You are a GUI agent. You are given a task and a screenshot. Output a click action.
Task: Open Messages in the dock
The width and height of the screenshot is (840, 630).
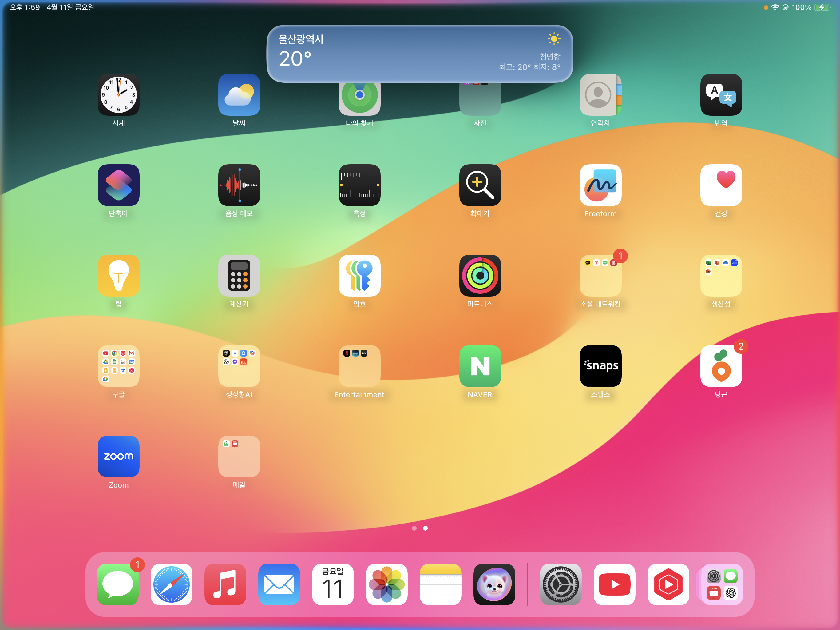pos(118,584)
